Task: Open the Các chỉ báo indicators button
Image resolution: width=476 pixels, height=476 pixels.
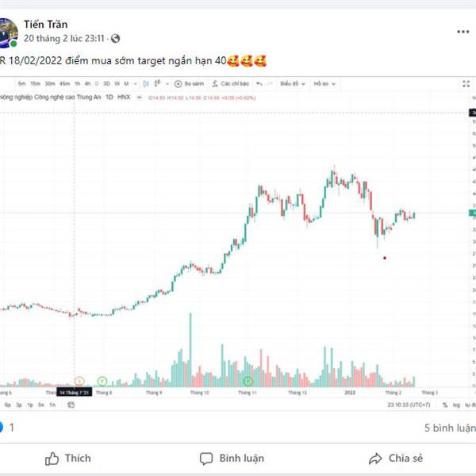Action: (x=215, y=83)
